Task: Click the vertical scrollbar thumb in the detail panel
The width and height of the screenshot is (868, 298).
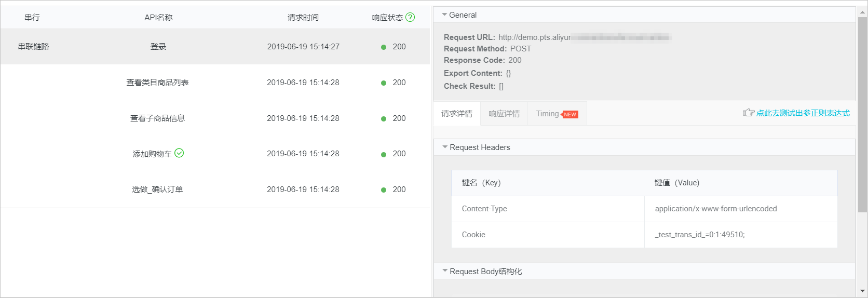Action: tap(862, 115)
